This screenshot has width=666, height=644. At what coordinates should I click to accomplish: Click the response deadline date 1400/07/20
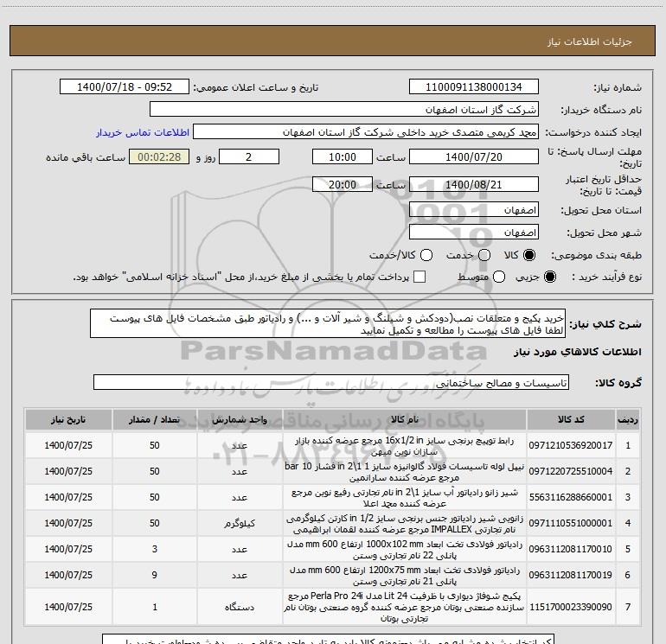pos(474,156)
